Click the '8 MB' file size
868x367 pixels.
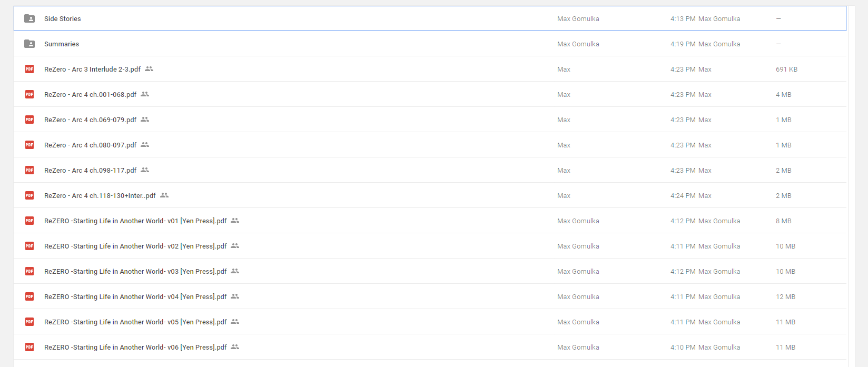[784, 221]
